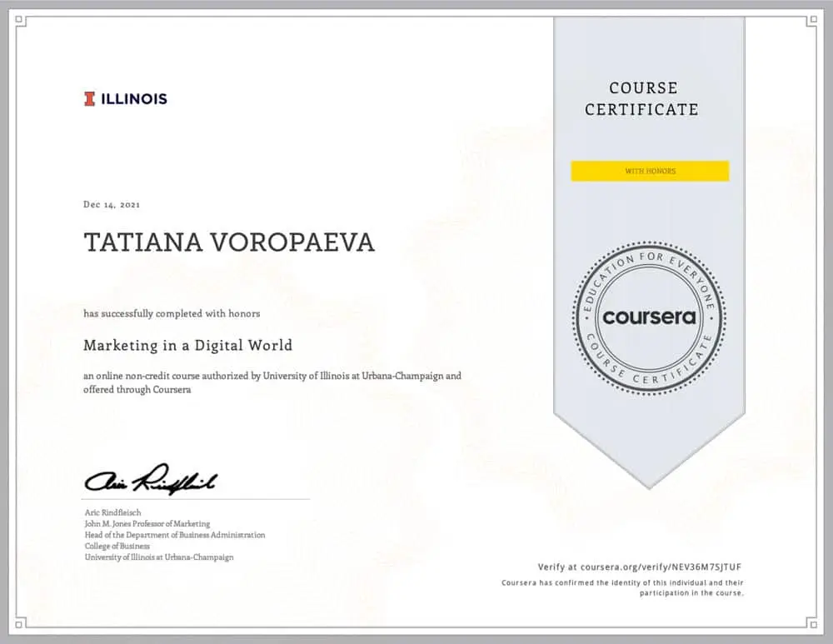Click the ILLINOIS wordmark text
This screenshot has width=833, height=644.
(x=134, y=99)
